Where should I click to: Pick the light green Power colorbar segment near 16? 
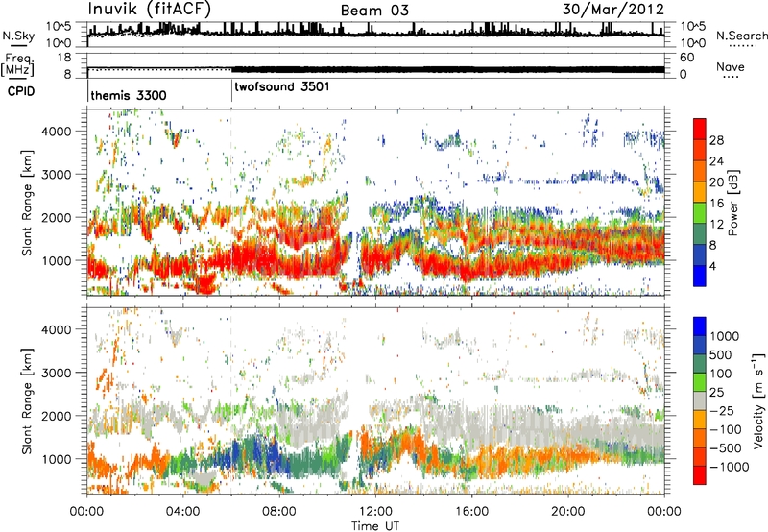700,212
